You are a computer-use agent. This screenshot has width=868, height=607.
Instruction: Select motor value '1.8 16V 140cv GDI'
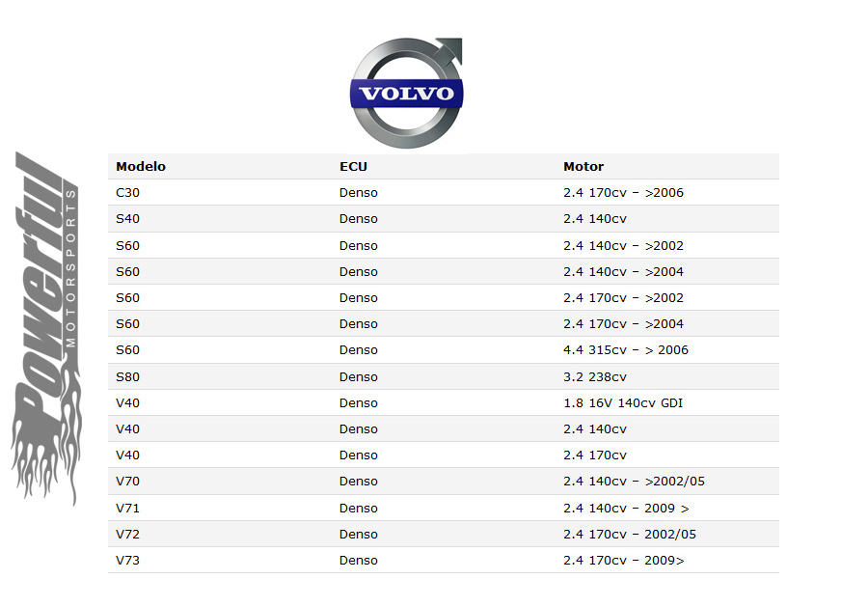(623, 403)
